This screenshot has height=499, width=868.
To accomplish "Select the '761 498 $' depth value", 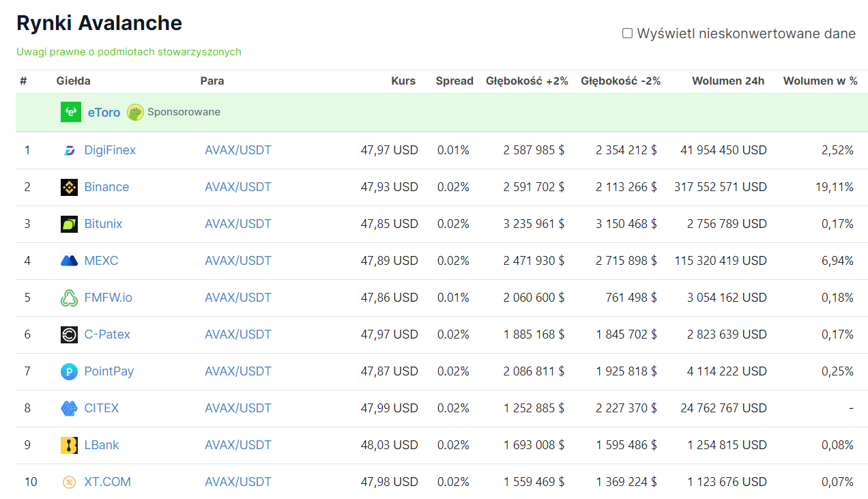I will 631,298.
